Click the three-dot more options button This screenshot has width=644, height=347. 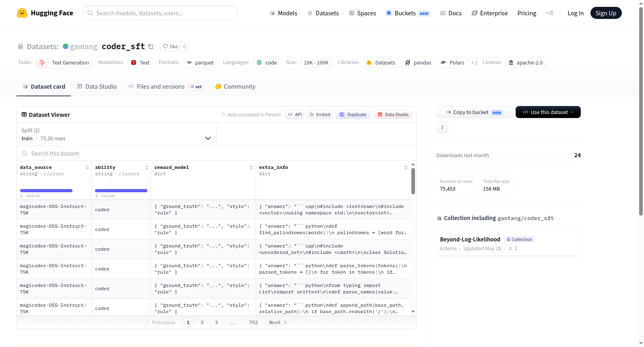coord(442,127)
